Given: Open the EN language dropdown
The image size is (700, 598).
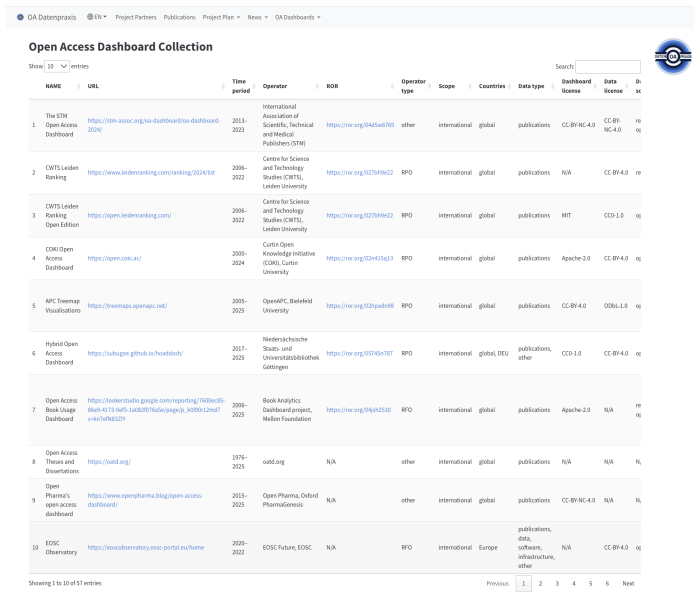Looking at the screenshot, I should click(97, 17).
